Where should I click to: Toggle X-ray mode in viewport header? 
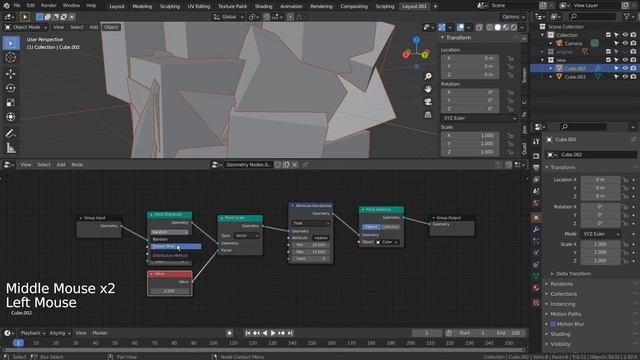click(x=479, y=27)
